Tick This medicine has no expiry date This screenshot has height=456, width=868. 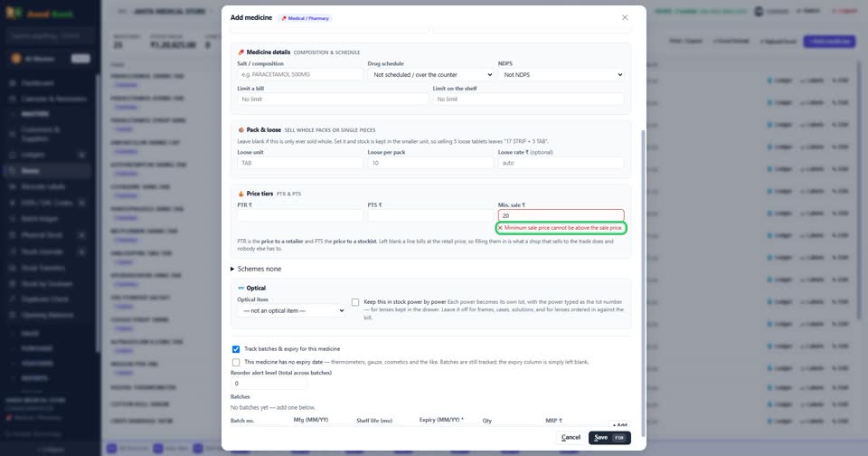pos(236,363)
